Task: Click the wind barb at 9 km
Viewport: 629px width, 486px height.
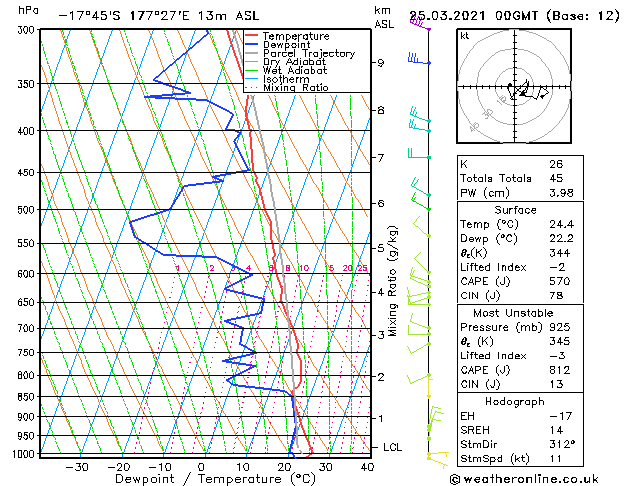Action: [x=419, y=59]
